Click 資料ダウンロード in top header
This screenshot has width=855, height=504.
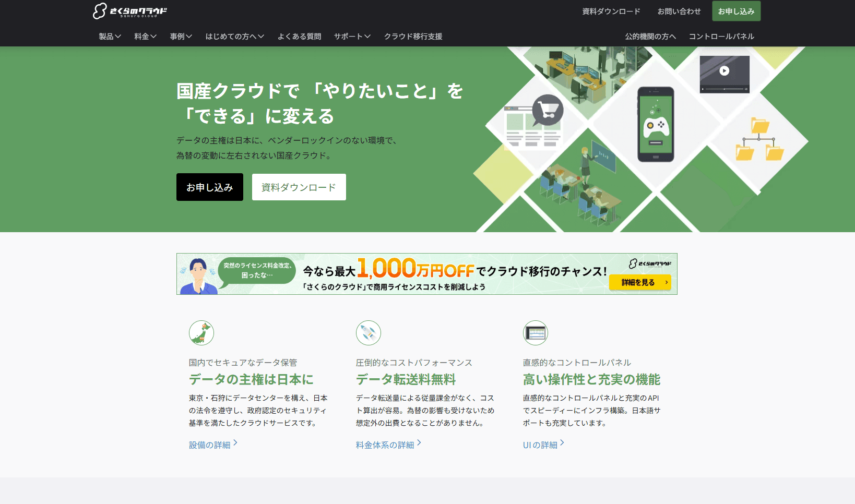pyautogui.click(x=611, y=11)
